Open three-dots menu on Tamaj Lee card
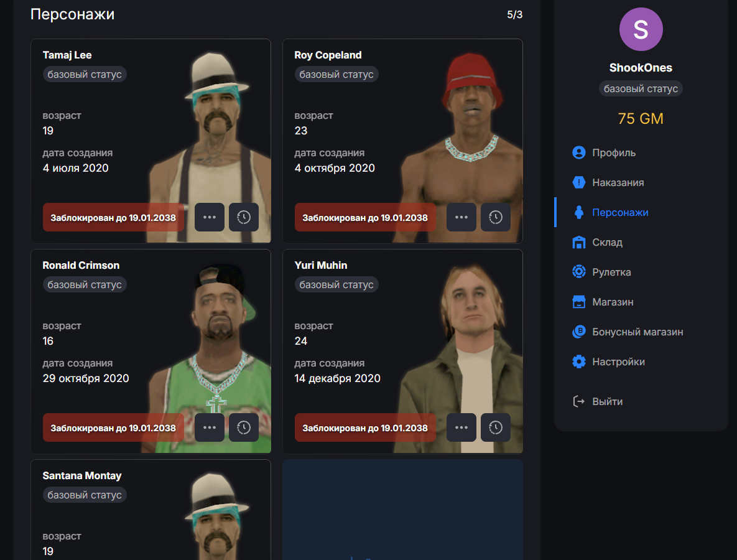Viewport: 737px width, 560px height. coord(210,217)
